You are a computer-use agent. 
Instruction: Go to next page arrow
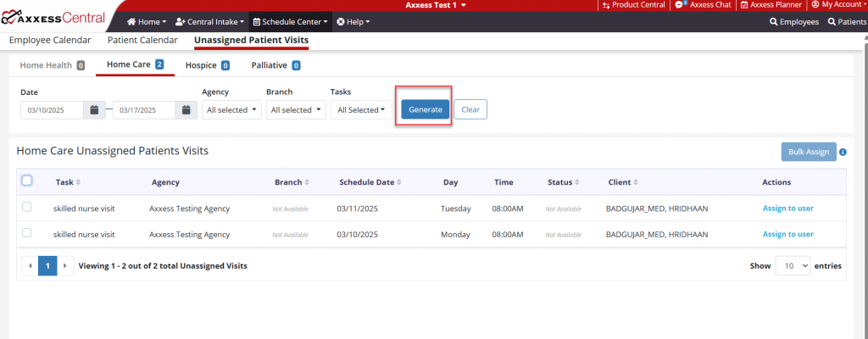point(65,266)
